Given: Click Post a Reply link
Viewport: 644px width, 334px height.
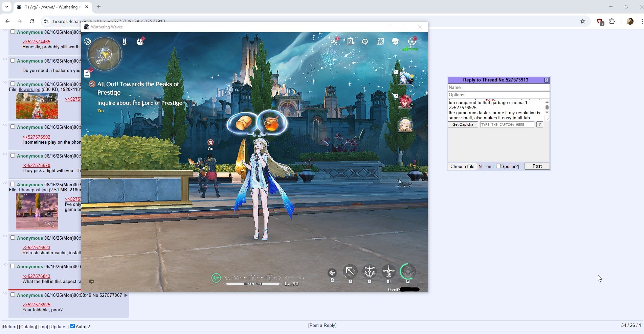Looking at the screenshot, I should click(x=322, y=325).
